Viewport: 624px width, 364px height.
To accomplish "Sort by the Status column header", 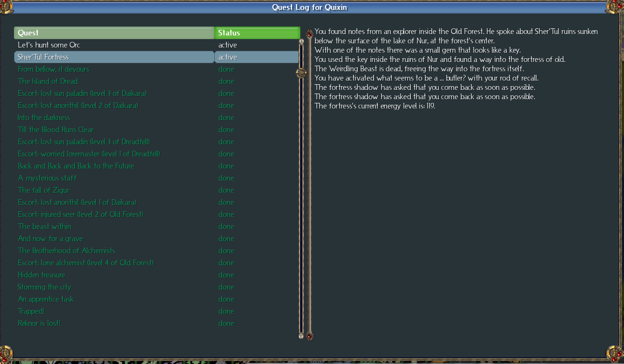I will (257, 33).
